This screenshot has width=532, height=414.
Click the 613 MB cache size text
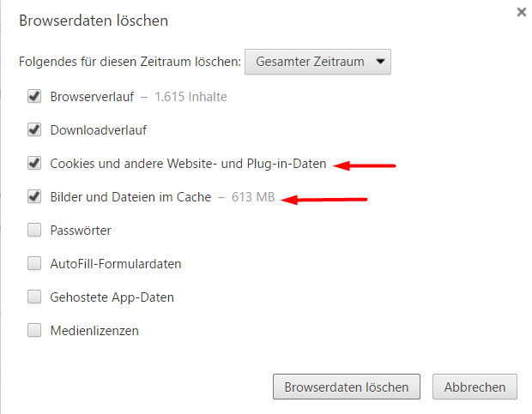pos(253,197)
